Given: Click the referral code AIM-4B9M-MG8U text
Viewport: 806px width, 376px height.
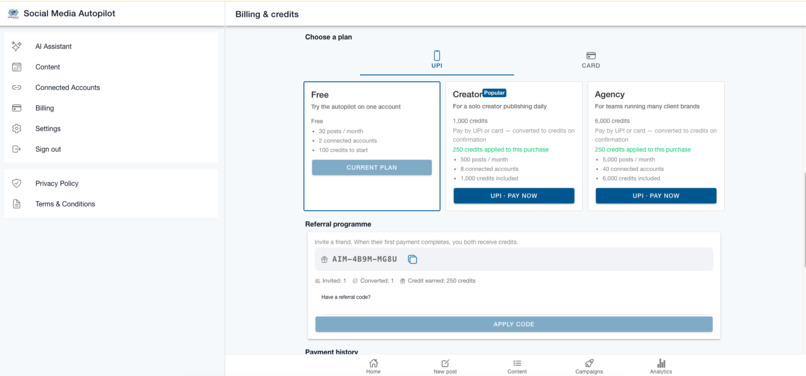Looking at the screenshot, I should click(364, 260).
